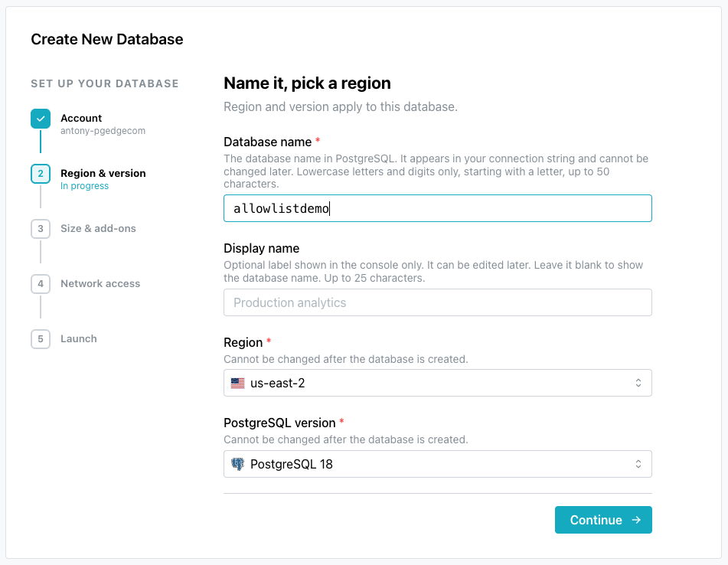Click the 'Region' field label

[243, 343]
